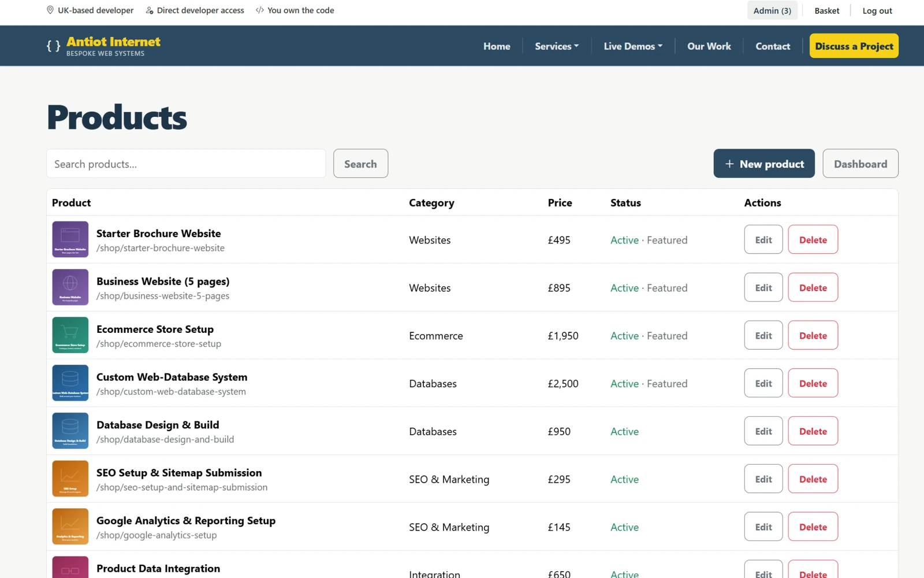Open Starter Brochure Website thumbnail
Image resolution: width=924 pixels, height=578 pixels.
tap(70, 239)
